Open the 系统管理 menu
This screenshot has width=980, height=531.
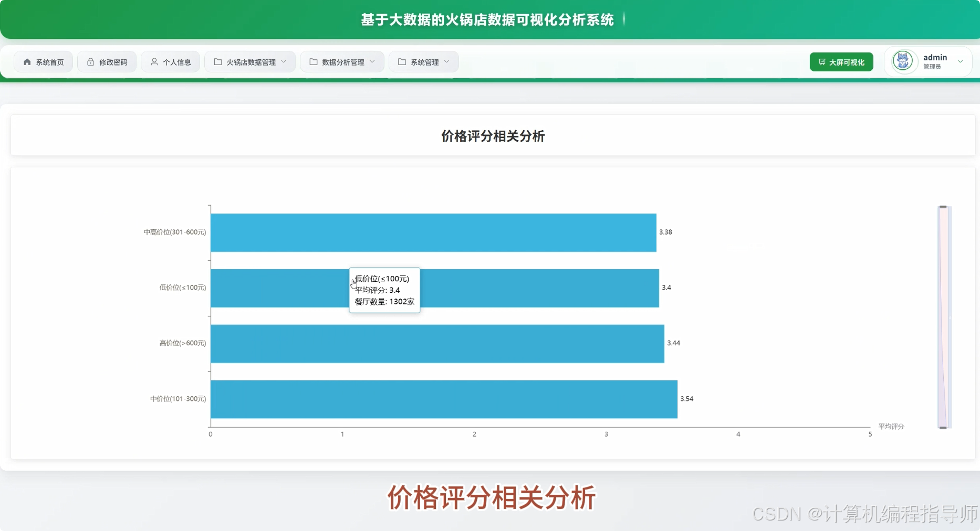point(424,62)
